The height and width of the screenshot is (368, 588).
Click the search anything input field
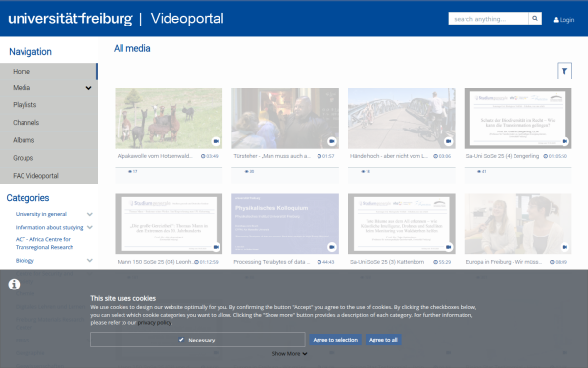[x=488, y=18]
